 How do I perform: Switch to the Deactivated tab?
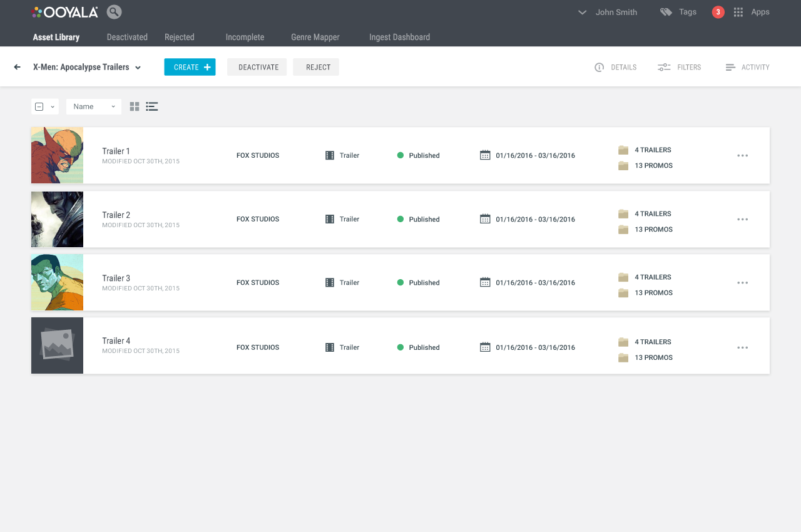coord(127,37)
